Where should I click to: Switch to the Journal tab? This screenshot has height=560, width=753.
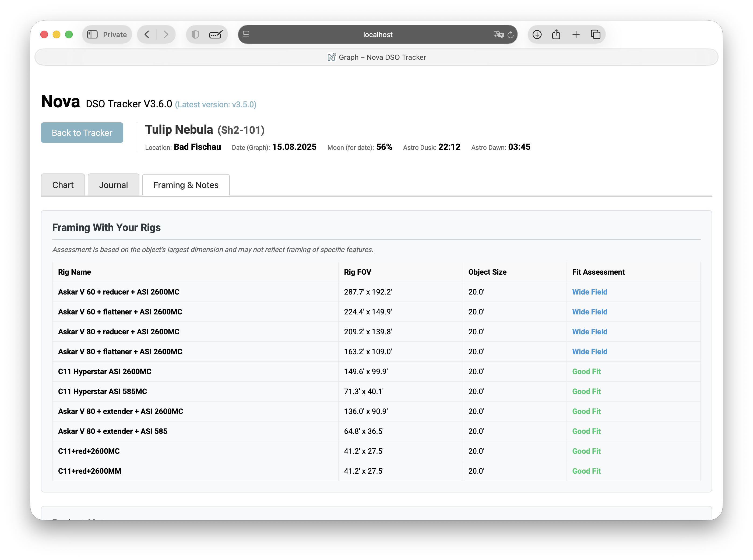[x=113, y=185]
